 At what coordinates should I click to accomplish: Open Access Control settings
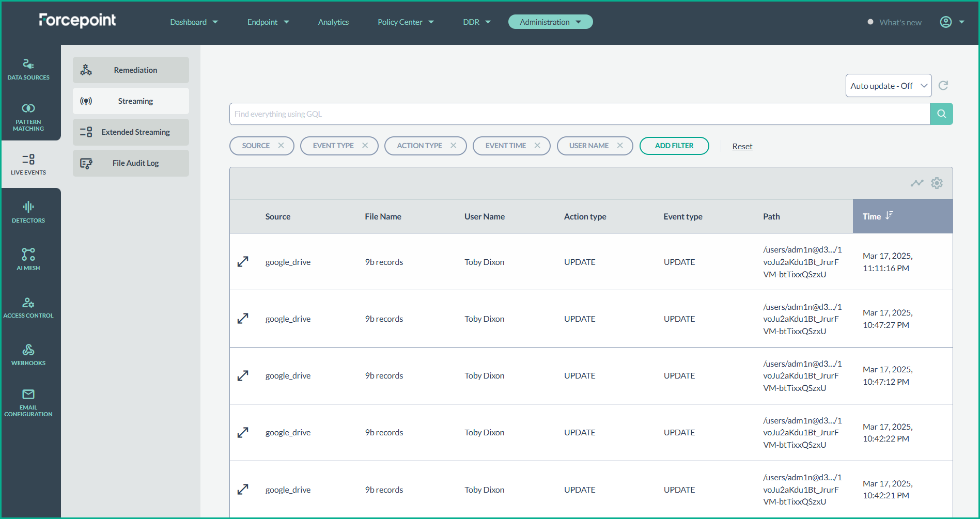point(28,307)
